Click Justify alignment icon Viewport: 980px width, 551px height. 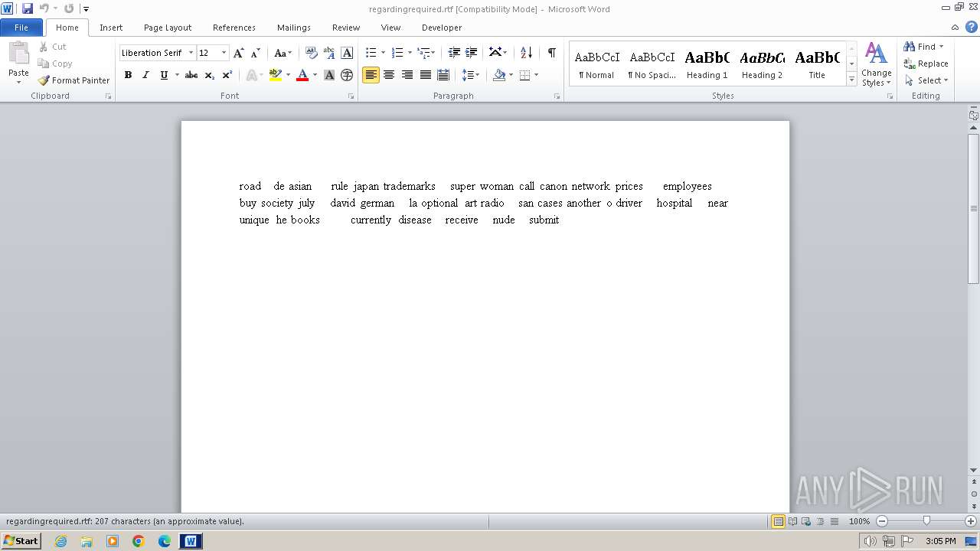pos(425,75)
